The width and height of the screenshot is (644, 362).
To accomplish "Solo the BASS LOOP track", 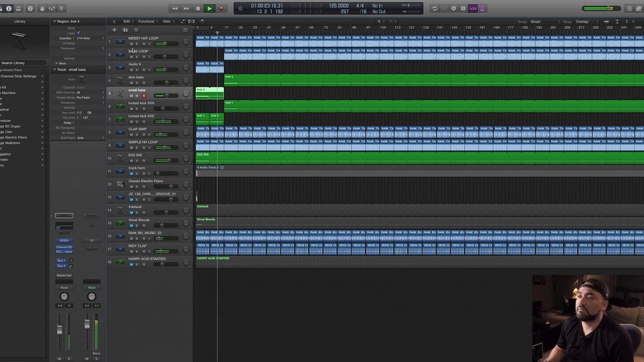I will click(137, 57).
